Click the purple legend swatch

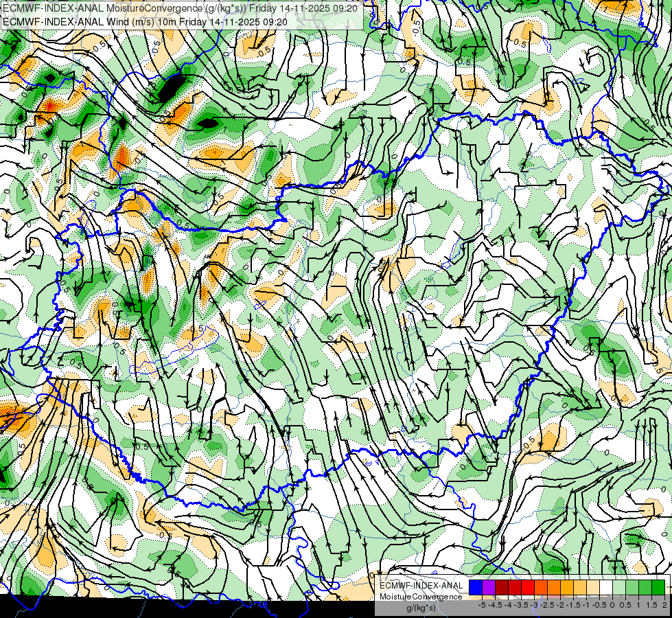click(489, 588)
